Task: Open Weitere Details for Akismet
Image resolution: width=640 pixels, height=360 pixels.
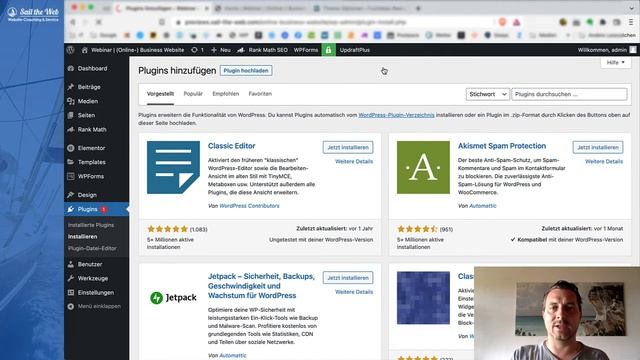Action: (x=604, y=162)
